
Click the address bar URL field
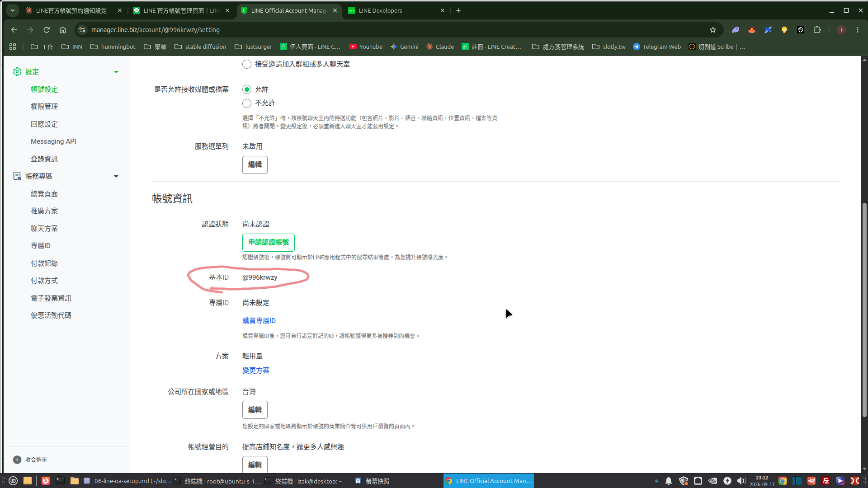(x=398, y=30)
